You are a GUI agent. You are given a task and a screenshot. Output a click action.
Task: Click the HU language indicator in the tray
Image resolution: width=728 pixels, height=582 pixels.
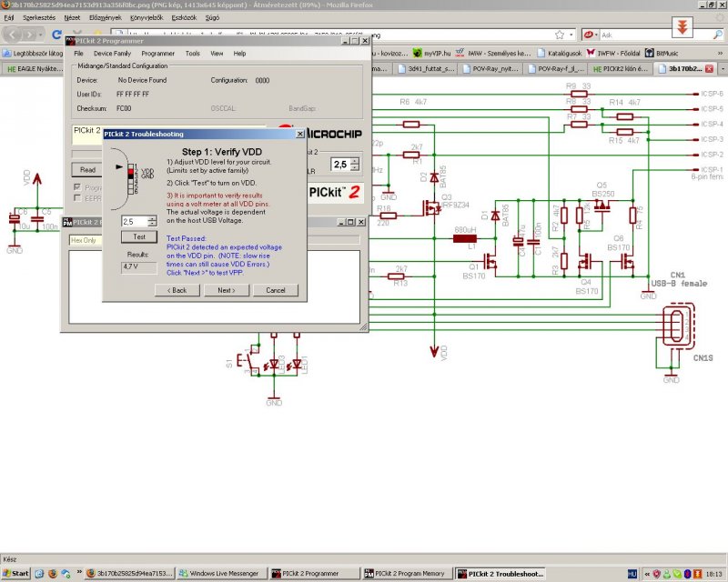[x=632, y=574]
